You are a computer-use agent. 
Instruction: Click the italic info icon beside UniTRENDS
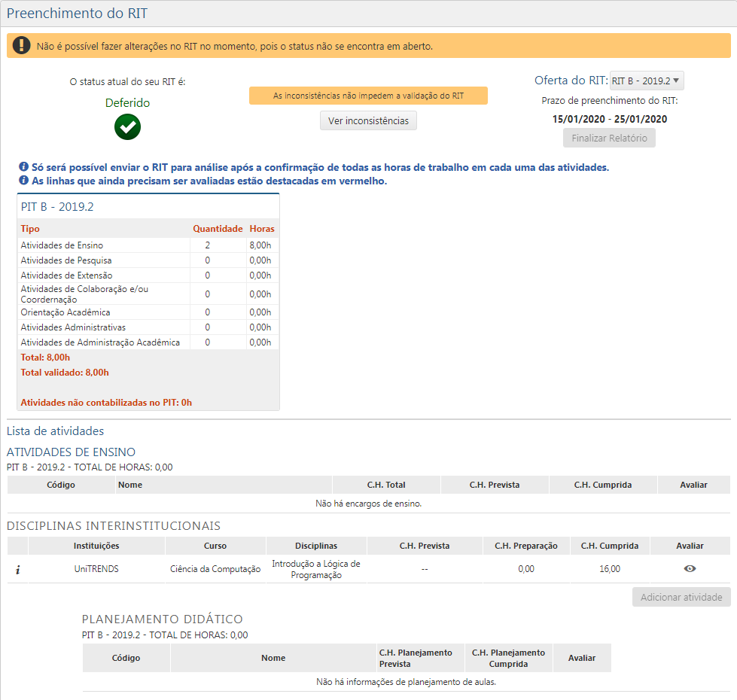pos(17,570)
